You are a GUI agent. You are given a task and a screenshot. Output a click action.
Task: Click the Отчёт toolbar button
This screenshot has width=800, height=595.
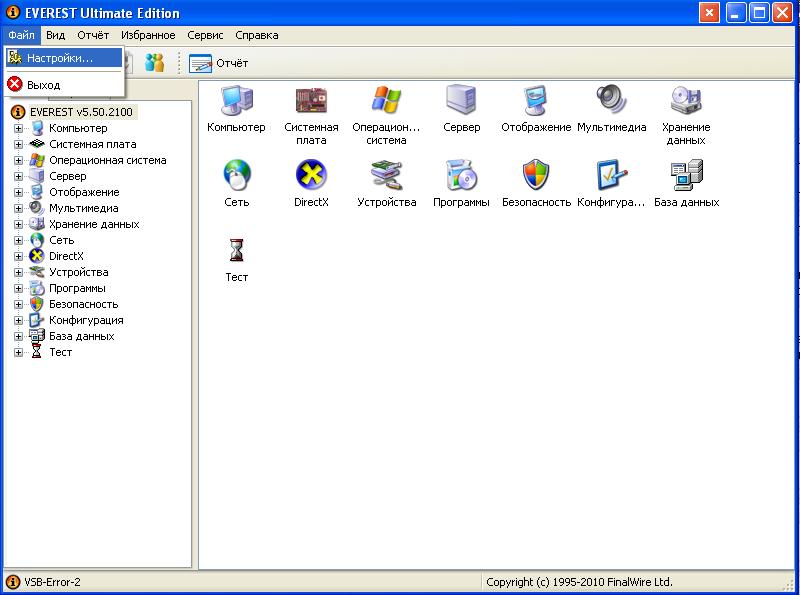pyautogui.click(x=220, y=63)
